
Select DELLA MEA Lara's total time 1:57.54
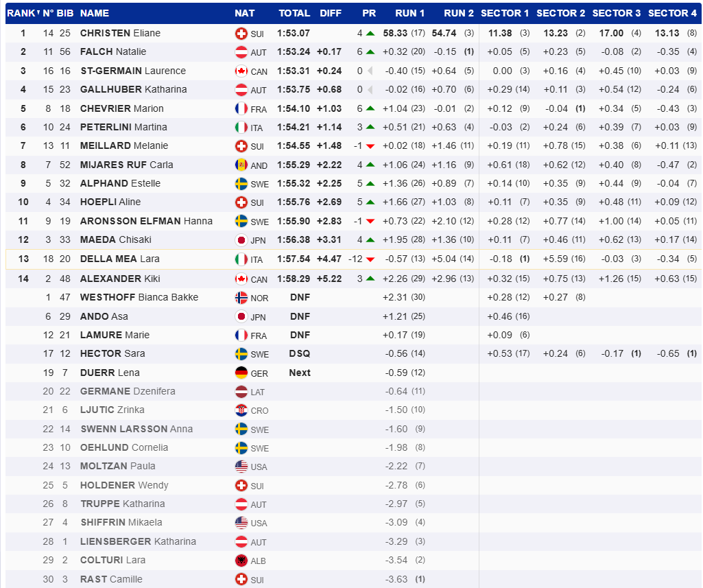[294, 259]
